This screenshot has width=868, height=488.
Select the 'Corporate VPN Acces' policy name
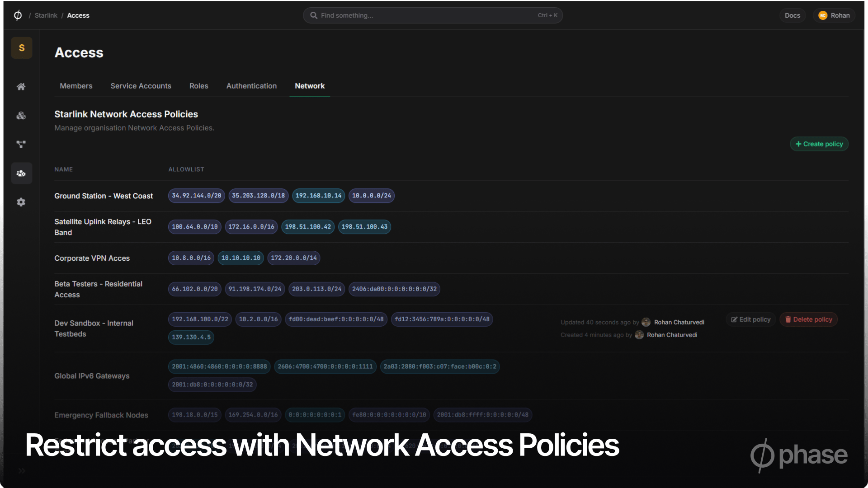92,258
